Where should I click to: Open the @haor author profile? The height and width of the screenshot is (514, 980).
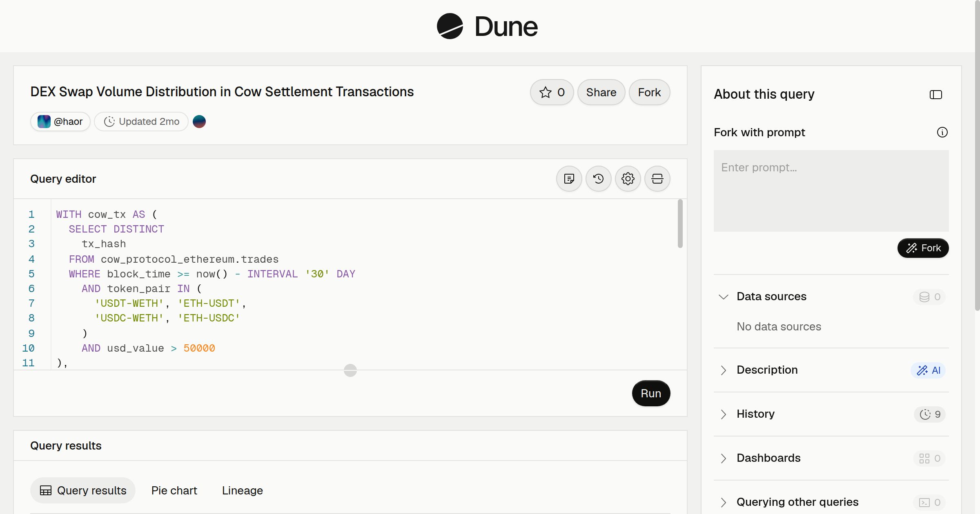click(x=60, y=122)
